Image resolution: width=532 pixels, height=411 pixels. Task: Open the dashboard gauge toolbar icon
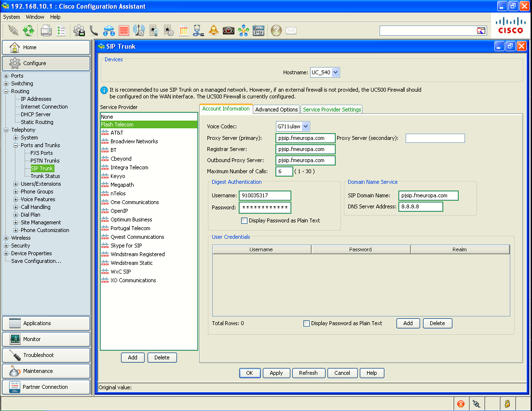228,30
